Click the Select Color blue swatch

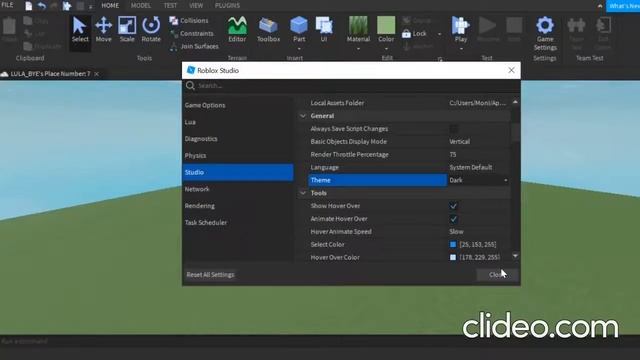point(453,244)
